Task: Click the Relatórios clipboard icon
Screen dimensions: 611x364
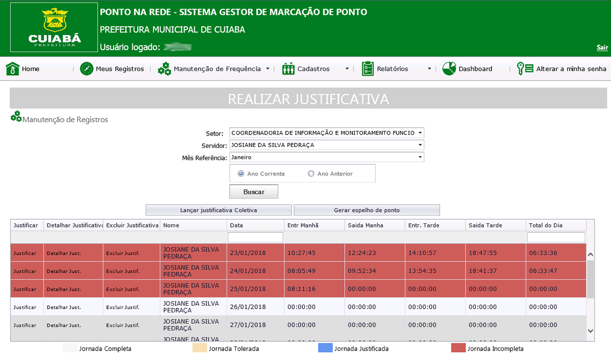Action: coord(367,69)
